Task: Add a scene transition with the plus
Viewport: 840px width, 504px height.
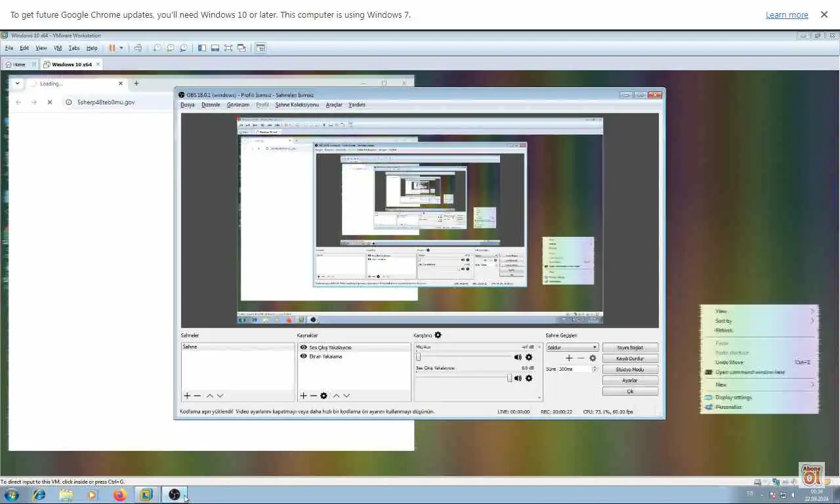Action: [x=569, y=358]
